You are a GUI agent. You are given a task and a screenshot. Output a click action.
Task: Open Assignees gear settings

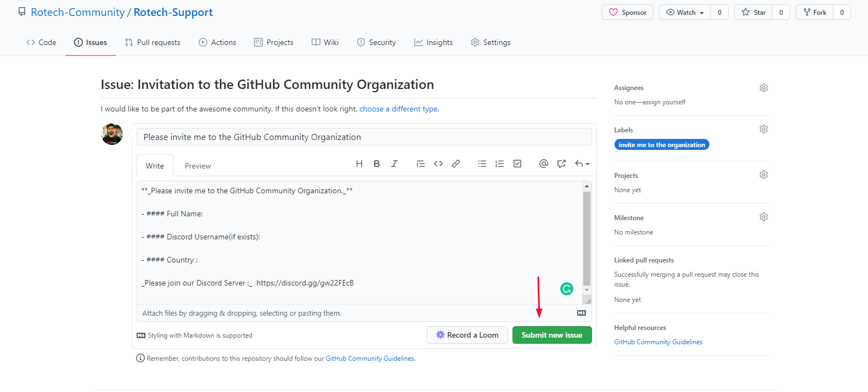coord(764,88)
